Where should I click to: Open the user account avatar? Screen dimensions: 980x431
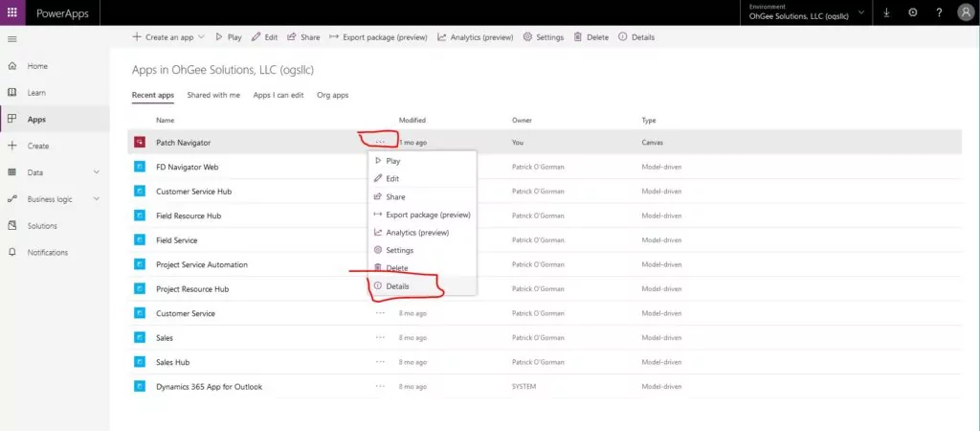pos(966,13)
